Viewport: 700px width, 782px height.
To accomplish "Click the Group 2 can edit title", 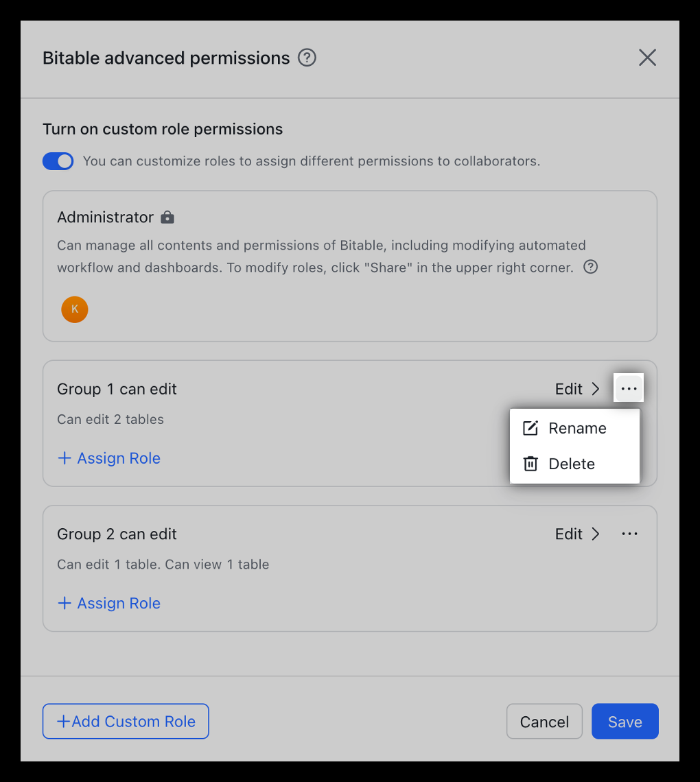I will (117, 534).
